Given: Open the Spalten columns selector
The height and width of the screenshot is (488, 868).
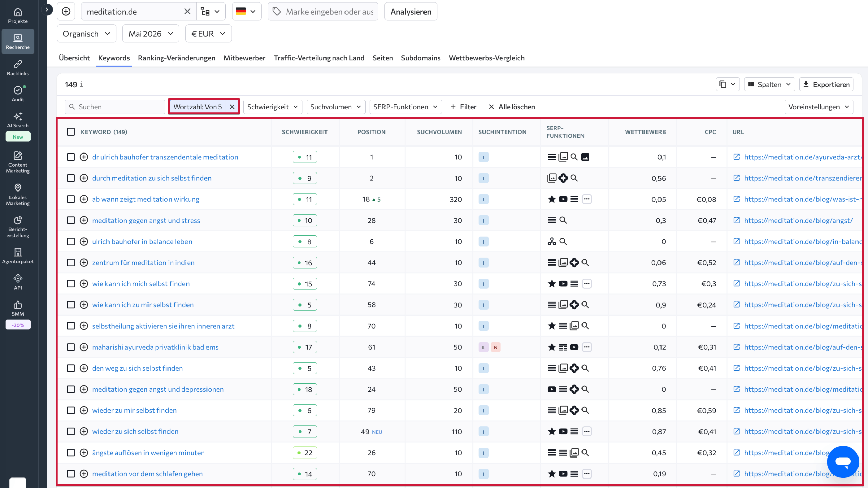Looking at the screenshot, I should [x=769, y=84].
